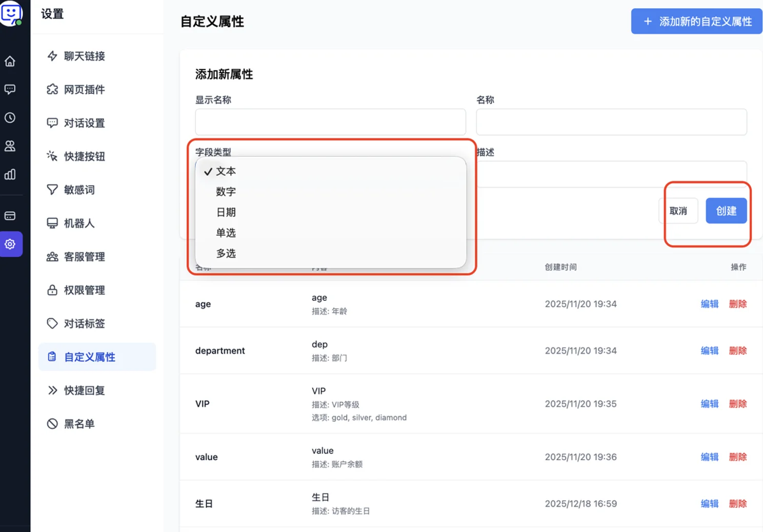Viewport: 763px width, 532px height.
Task: Click the contacts icon in the sidebar rail
Action: (x=10, y=146)
